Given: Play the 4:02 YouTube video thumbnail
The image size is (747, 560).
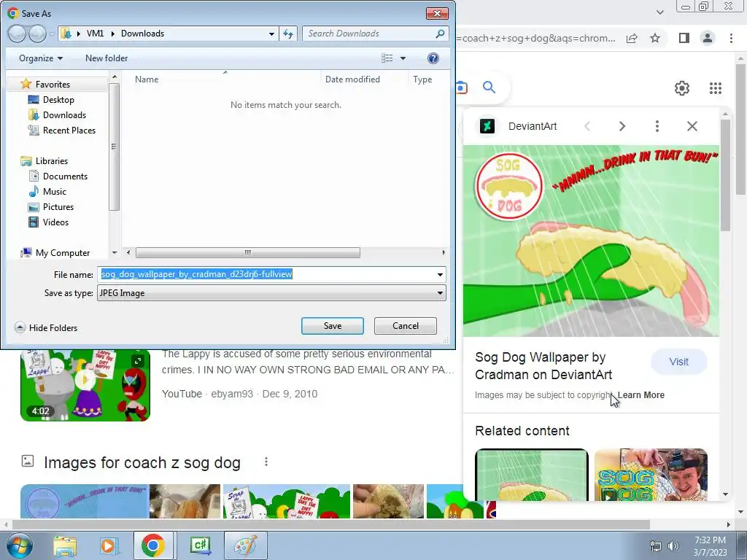Looking at the screenshot, I should click(x=85, y=385).
